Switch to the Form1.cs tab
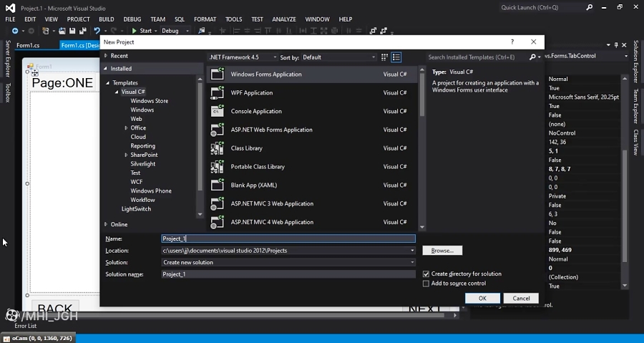The height and width of the screenshot is (343, 644). point(28,45)
